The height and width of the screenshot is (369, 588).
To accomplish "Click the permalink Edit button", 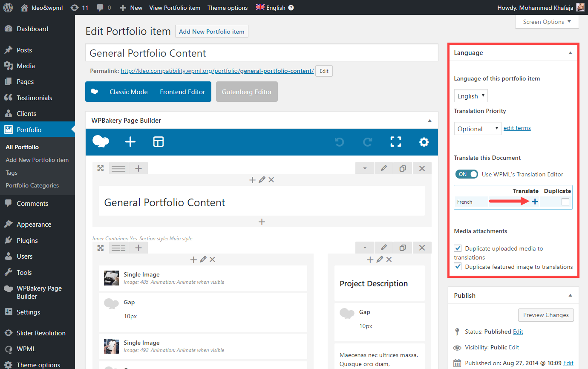I will pyautogui.click(x=324, y=71).
